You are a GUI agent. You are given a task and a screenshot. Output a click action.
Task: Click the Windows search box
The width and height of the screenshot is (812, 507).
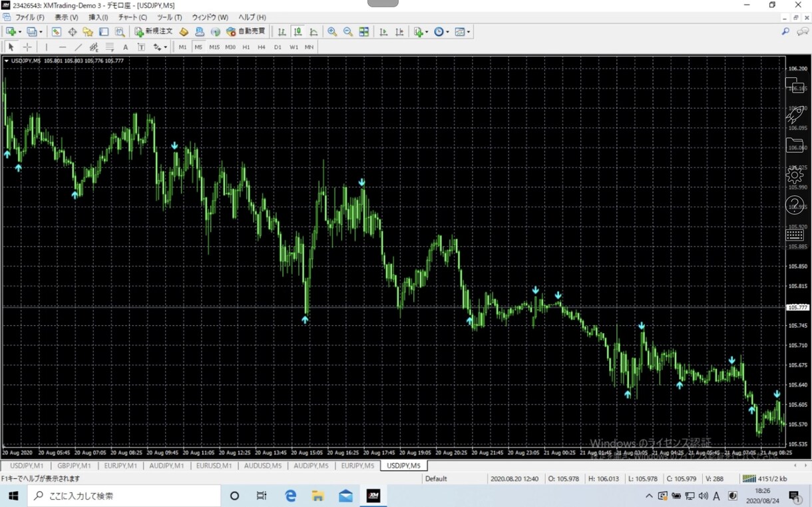pyautogui.click(x=124, y=496)
